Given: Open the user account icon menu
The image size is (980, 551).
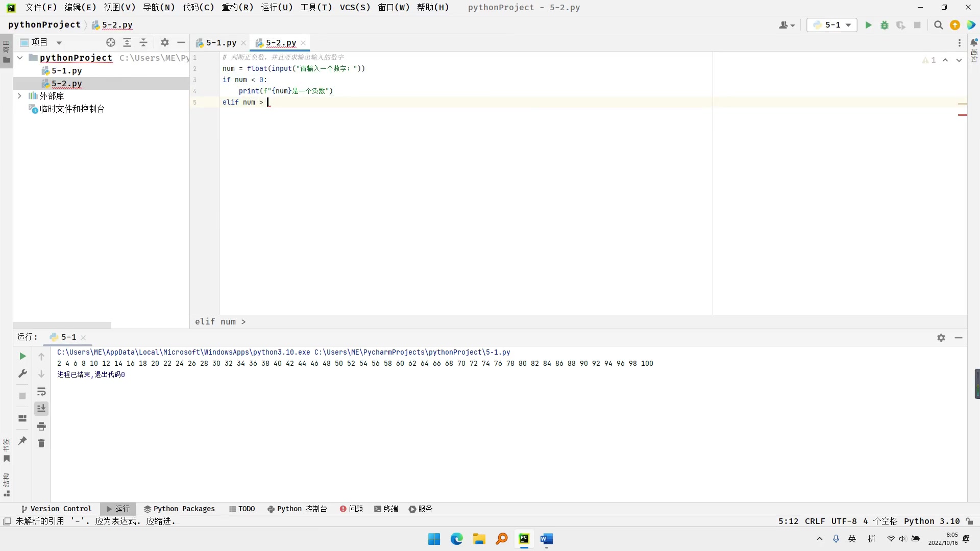Looking at the screenshot, I should coord(787,25).
